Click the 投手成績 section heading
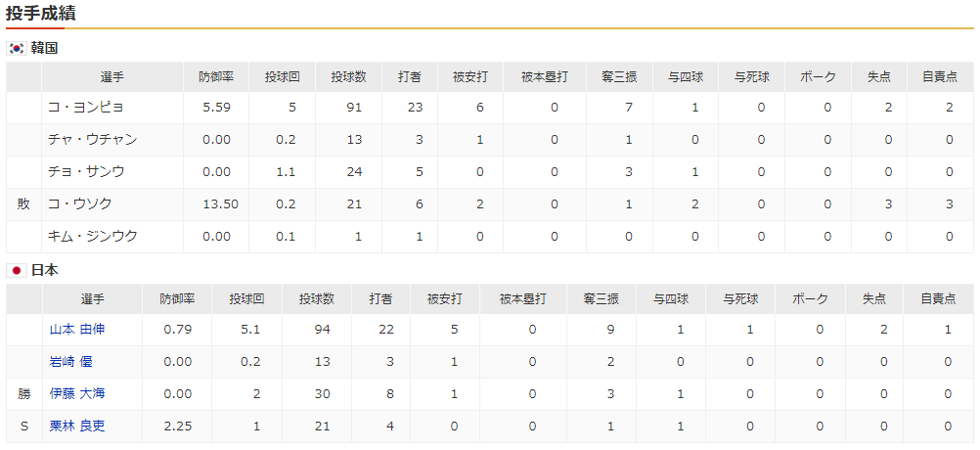Screen dimensions: 980x450 pyautogui.click(x=41, y=14)
